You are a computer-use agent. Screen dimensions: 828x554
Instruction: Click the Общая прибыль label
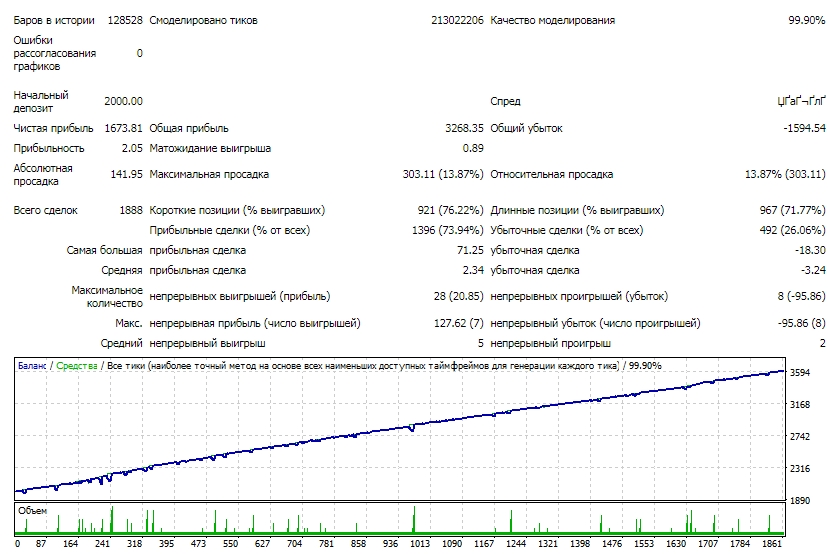tap(189, 128)
